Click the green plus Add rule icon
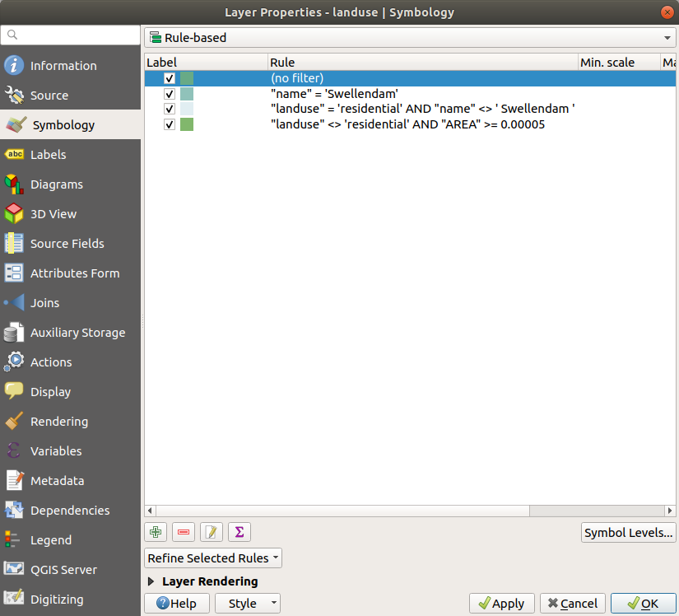The width and height of the screenshot is (679, 616). [x=156, y=532]
